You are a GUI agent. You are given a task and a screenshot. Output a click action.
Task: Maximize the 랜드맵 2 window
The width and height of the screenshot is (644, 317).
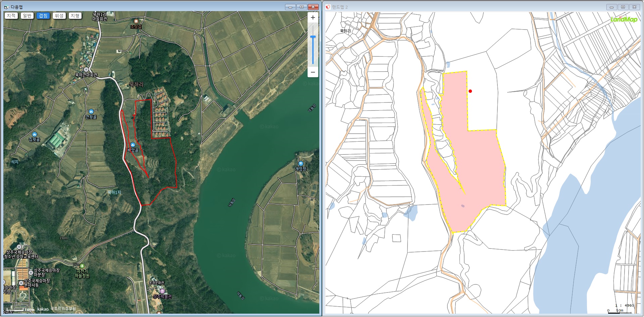pos(623,7)
